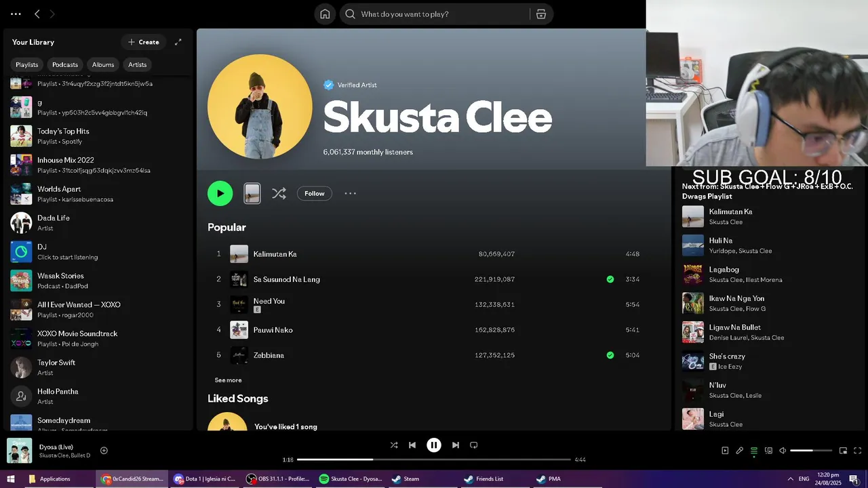This screenshot has width=868, height=488.
Task: Open Windows notification center
Action: [x=854, y=479]
